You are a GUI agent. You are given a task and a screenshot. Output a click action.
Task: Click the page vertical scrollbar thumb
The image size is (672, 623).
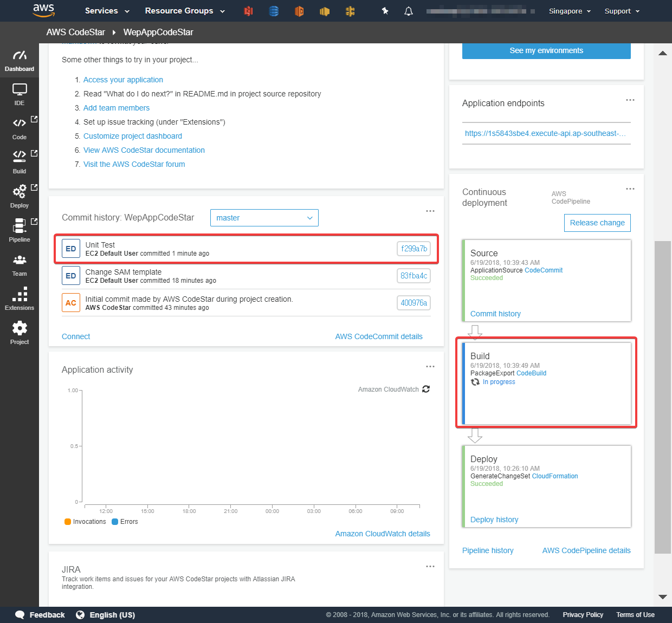662,397
